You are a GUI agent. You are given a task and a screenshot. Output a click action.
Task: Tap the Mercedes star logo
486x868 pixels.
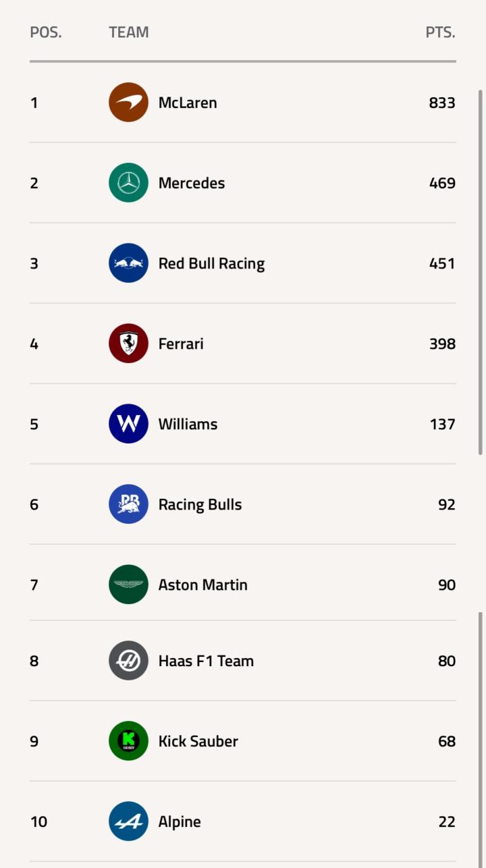point(128,183)
